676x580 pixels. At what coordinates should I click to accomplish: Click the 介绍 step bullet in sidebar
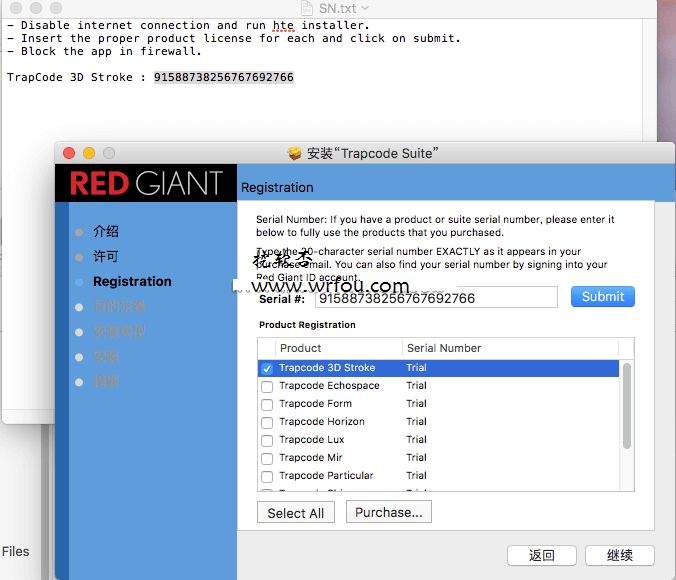[x=79, y=232]
